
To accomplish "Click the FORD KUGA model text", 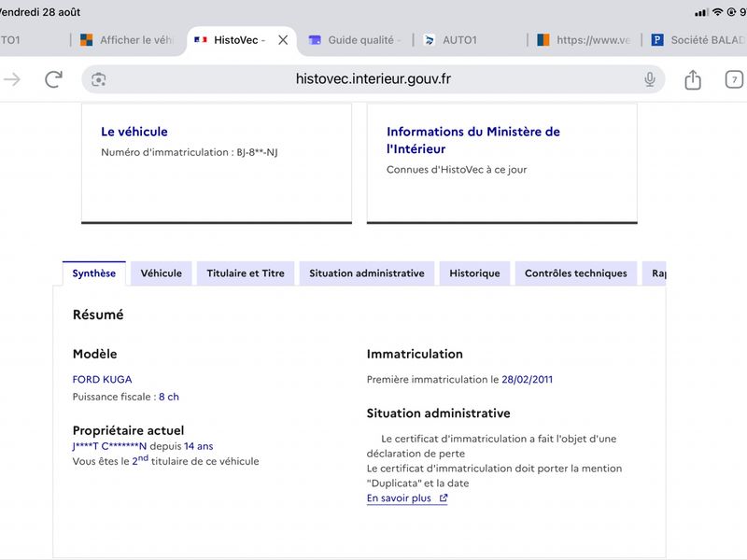I will click(x=102, y=380).
